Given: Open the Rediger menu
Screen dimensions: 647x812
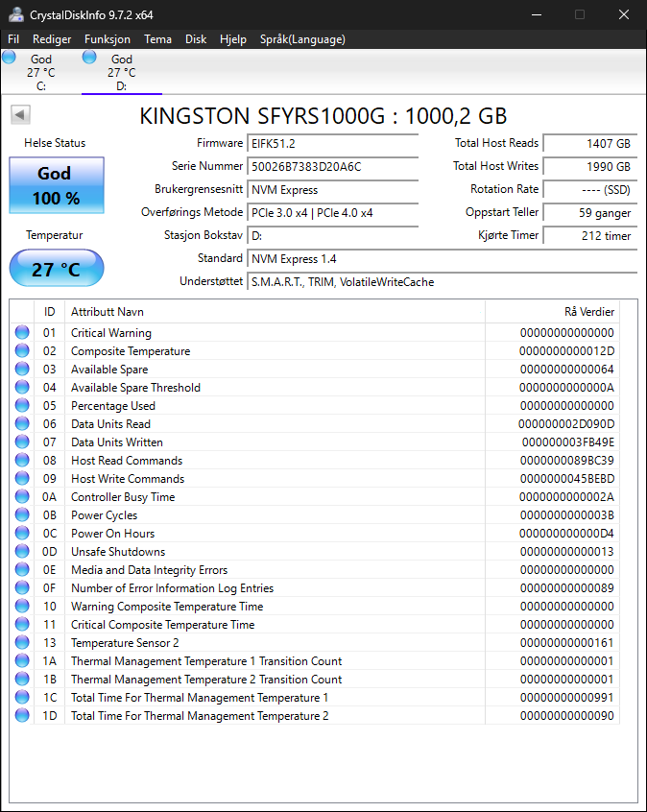Looking at the screenshot, I should point(52,39).
